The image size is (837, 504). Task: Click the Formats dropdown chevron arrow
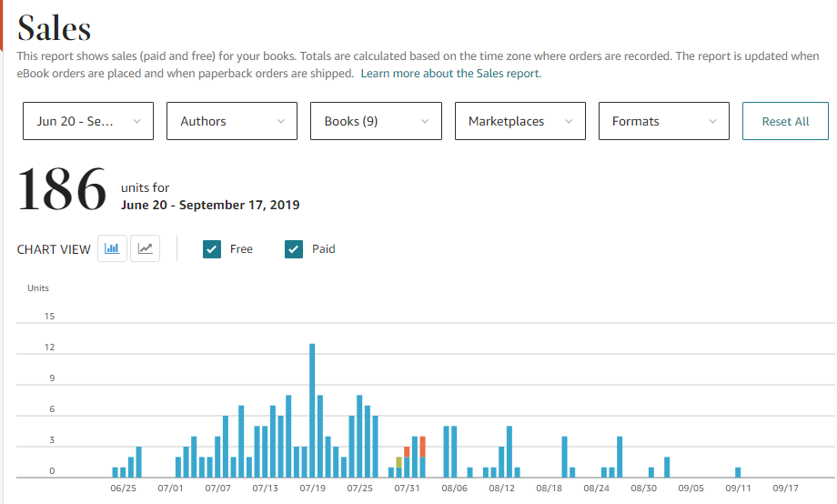click(x=713, y=121)
